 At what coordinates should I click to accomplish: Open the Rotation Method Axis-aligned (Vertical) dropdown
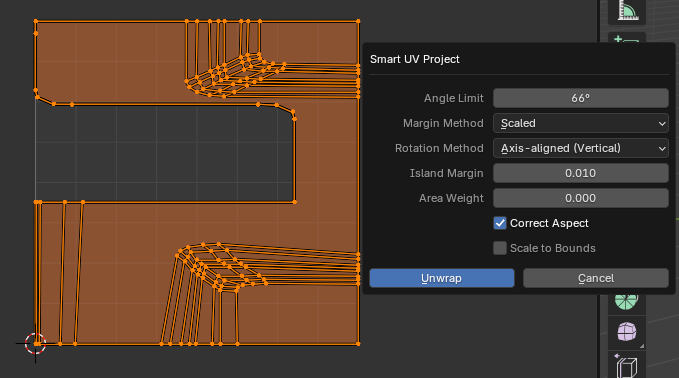click(x=581, y=148)
